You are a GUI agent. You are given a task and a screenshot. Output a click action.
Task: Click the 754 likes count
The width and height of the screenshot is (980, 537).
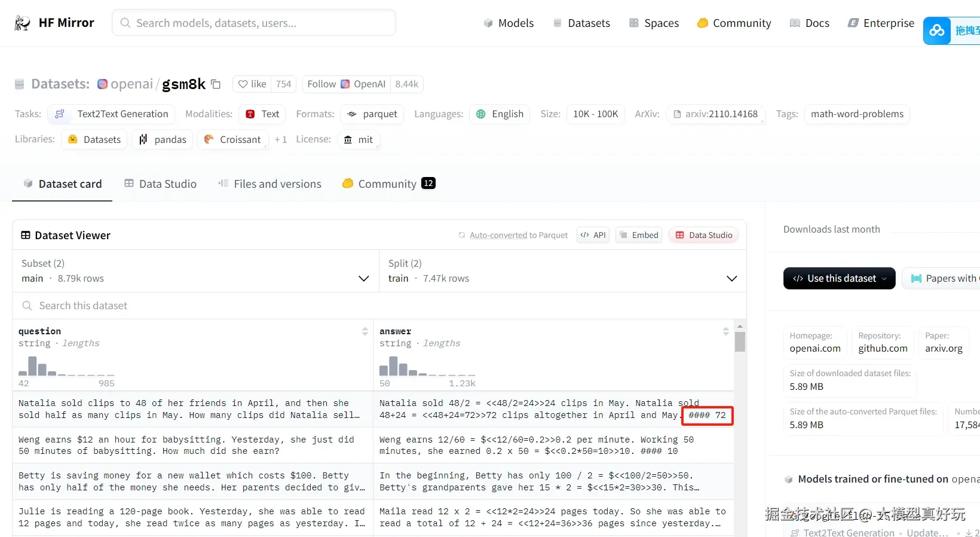click(x=284, y=84)
